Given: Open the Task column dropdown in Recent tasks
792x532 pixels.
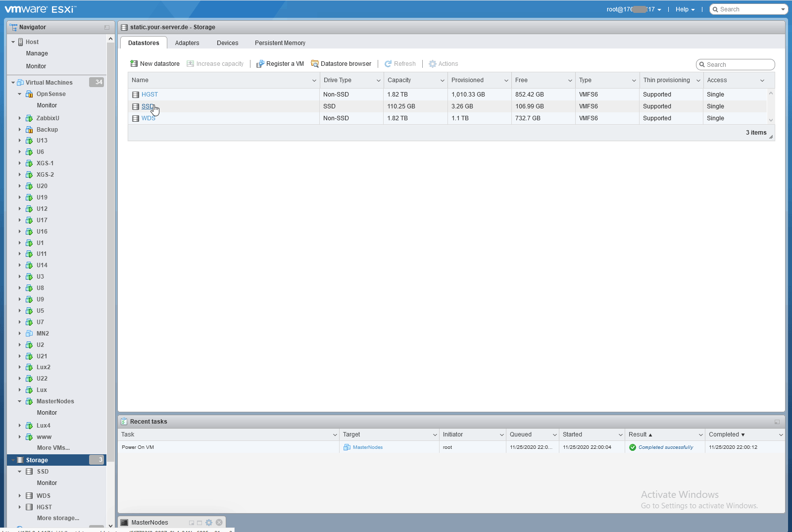Looking at the screenshot, I should coord(335,435).
